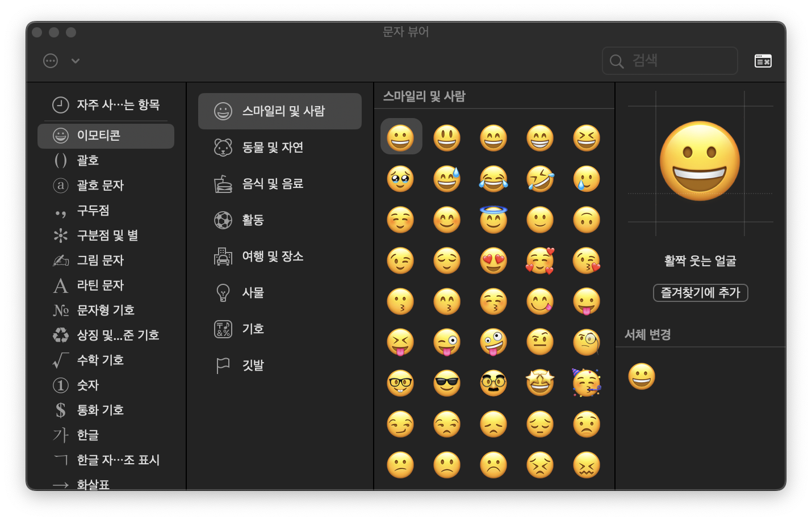Select the upside-down face emoji
The width and height of the screenshot is (812, 521).
587,220
